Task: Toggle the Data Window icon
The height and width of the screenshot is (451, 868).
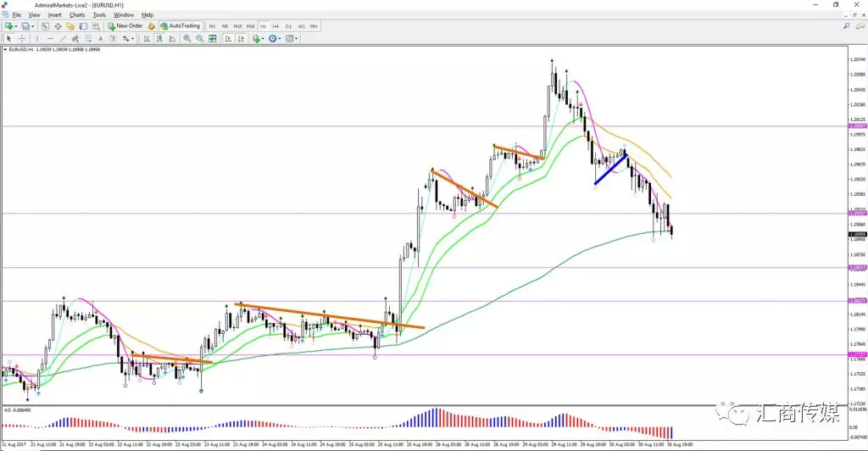Action: (58, 26)
